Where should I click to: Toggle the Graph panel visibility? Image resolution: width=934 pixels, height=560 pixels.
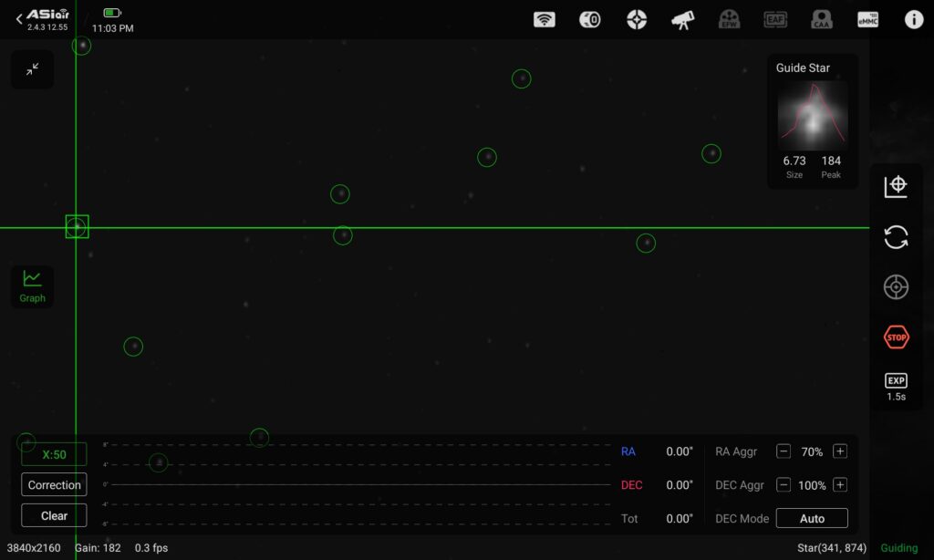pyautogui.click(x=32, y=286)
